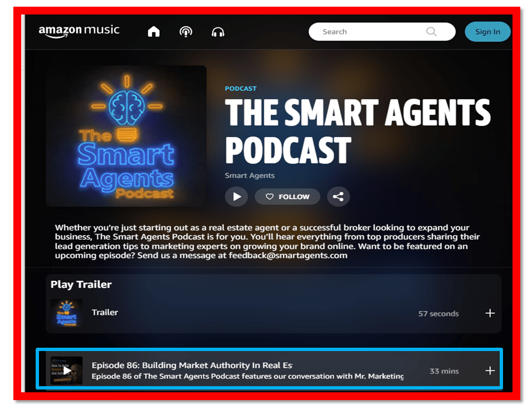Screen dimensions: 532x409
Task: Play Episode 86 from its thumbnail
Action: (x=67, y=371)
